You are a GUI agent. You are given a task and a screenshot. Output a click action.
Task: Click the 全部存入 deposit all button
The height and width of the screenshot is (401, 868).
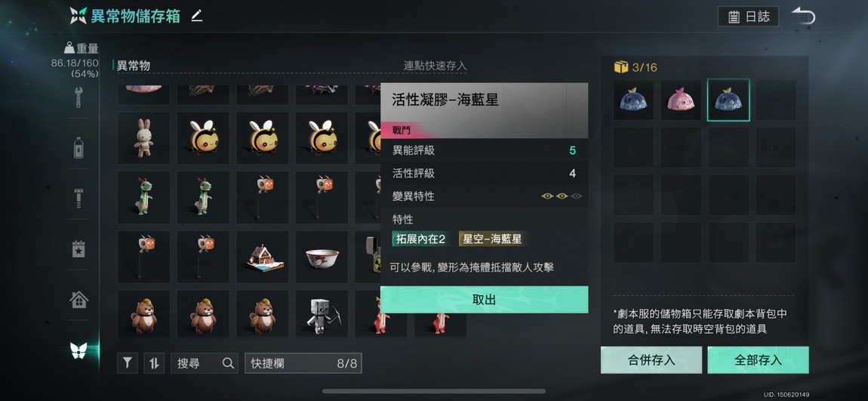pos(758,360)
